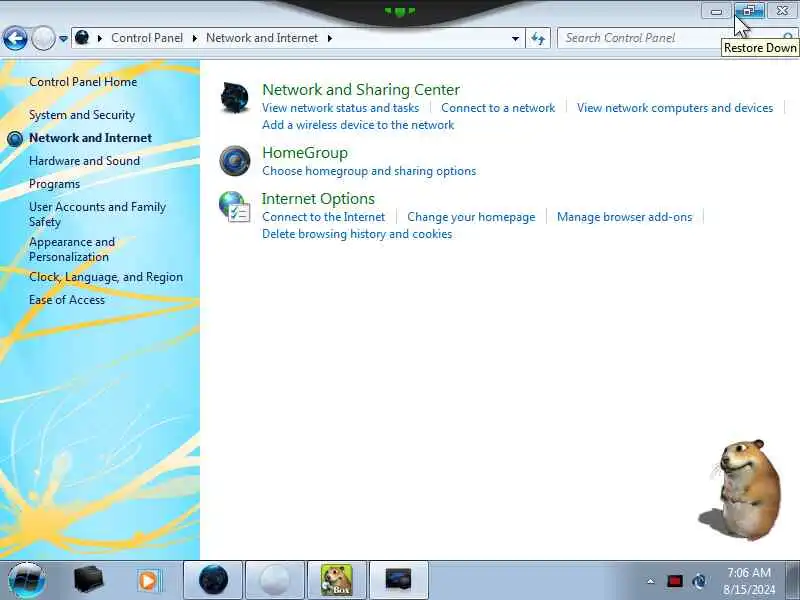This screenshot has width=800, height=600.
Task: Click the Internet Options globe icon
Action: [235, 207]
